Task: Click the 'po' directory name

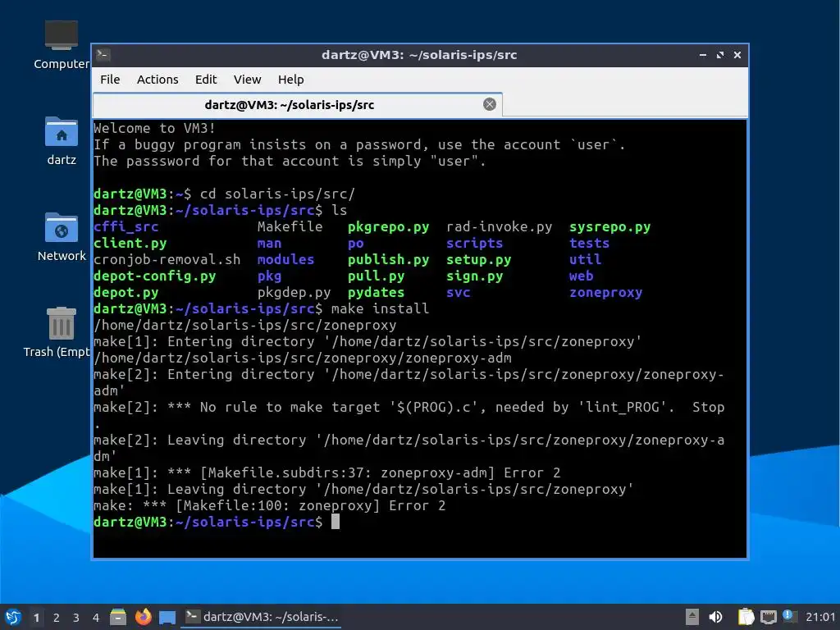Action: pyautogui.click(x=356, y=243)
